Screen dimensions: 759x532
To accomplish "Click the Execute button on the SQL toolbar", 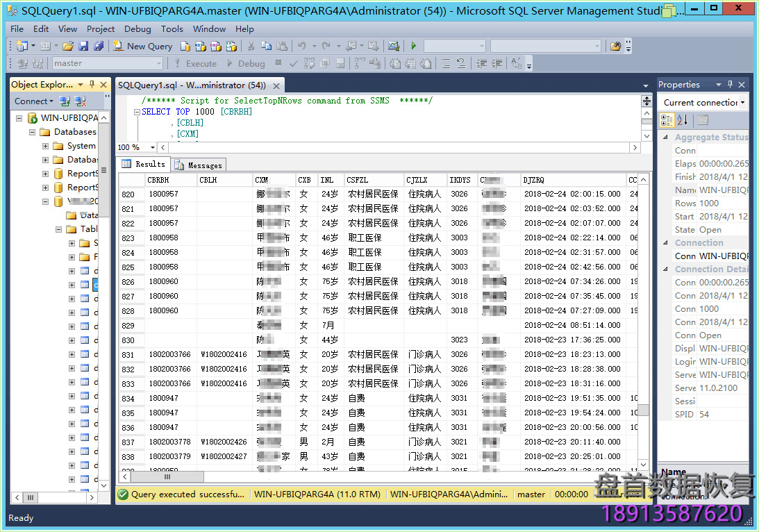I will click(201, 63).
